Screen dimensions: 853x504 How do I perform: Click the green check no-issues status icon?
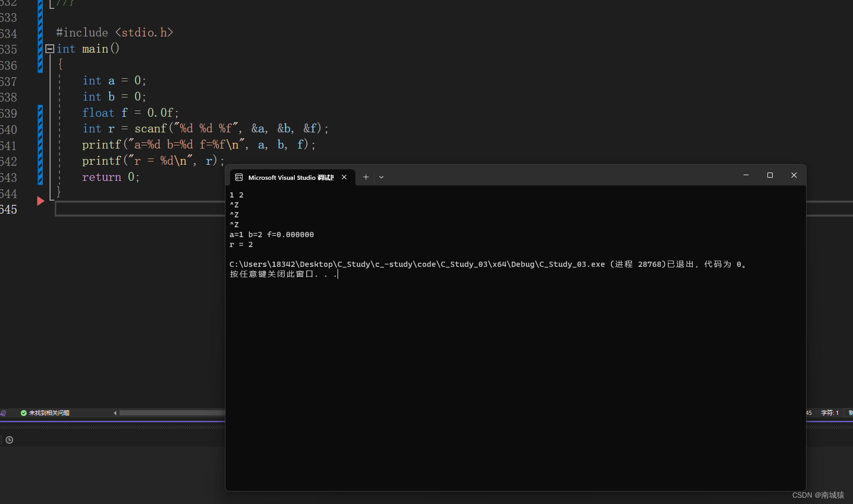[x=23, y=413]
